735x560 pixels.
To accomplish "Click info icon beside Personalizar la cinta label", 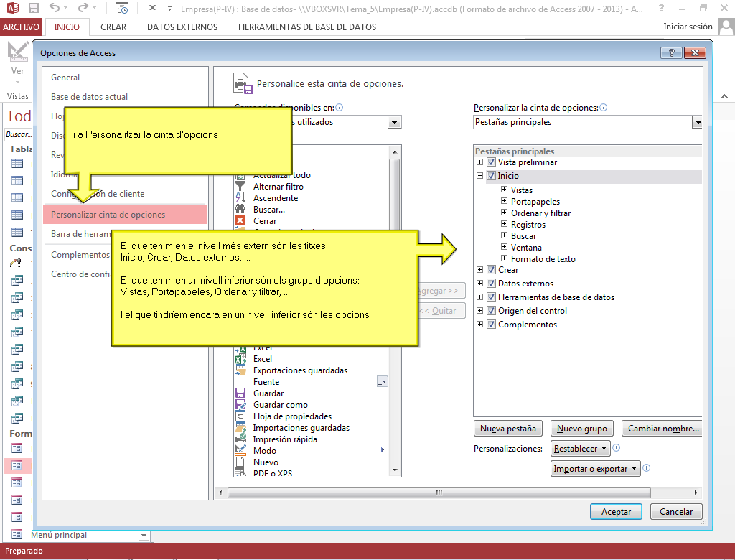I will [603, 108].
